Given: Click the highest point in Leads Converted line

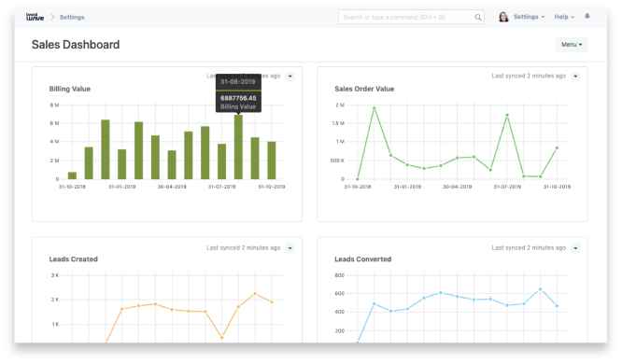Looking at the screenshot, I should pyautogui.click(x=541, y=289).
